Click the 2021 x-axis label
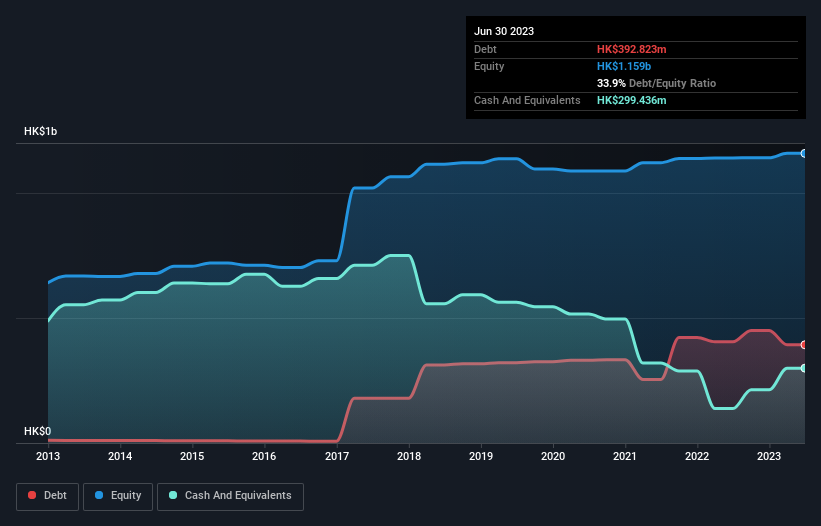The height and width of the screenshot is (526, 821). coord(625,456)
